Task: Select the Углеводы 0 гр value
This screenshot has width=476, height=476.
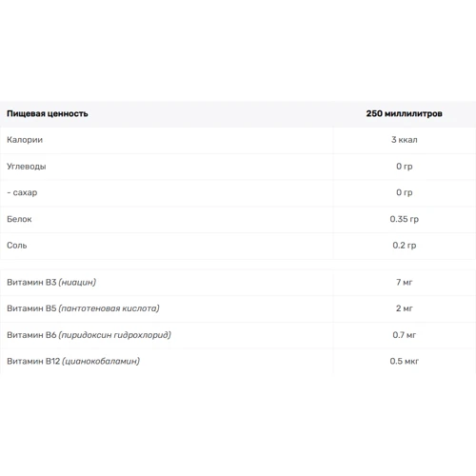Action: 405,167
